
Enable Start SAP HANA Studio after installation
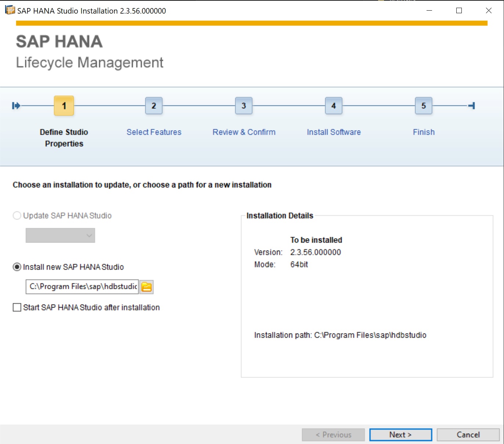pos(17,307)
